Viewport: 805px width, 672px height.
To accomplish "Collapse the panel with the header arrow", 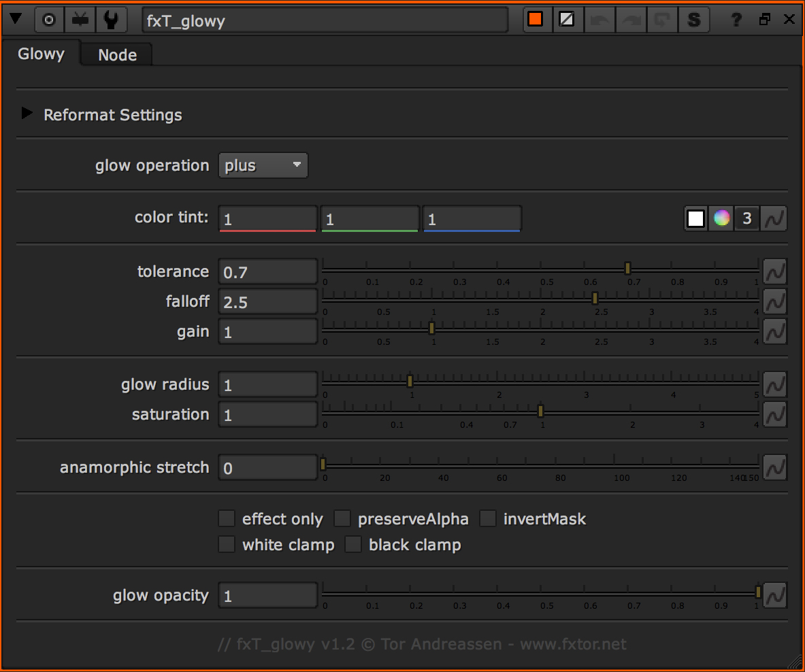I will (16, 20).
